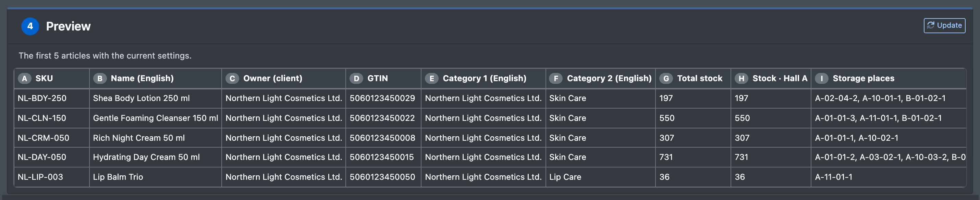The height and width of the screenshot is (200, 980).
Task: Select the NL-LIP-003 SKU cell
Action: (x=52, y=177)
